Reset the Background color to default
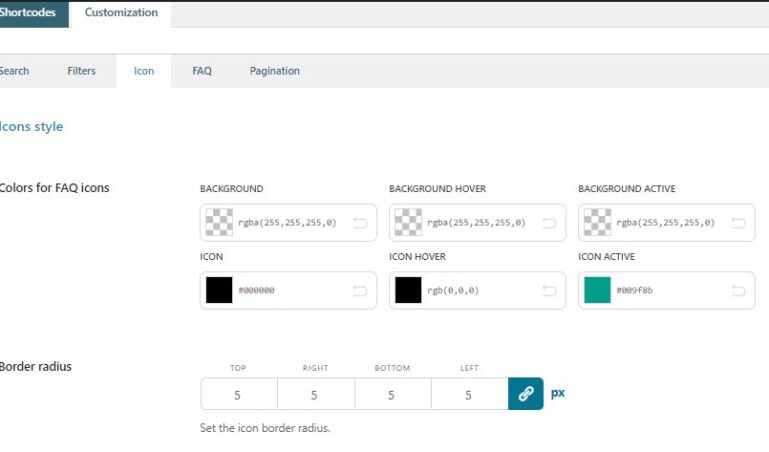 [360, 223]
